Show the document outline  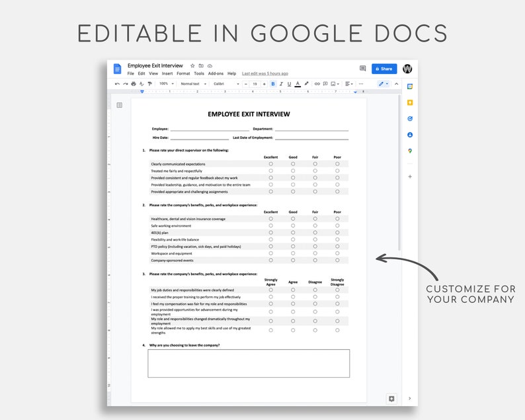point(119,105)
